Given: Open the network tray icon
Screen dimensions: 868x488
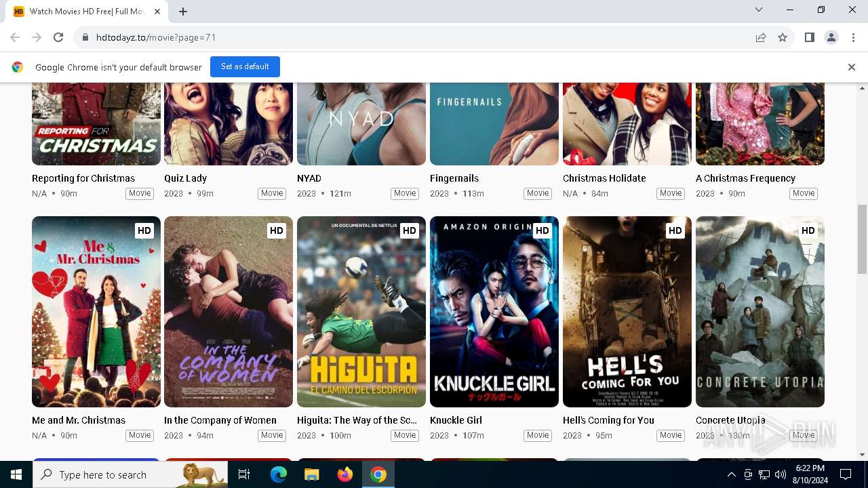Looking at the screenshot, I should coord(764,474).
